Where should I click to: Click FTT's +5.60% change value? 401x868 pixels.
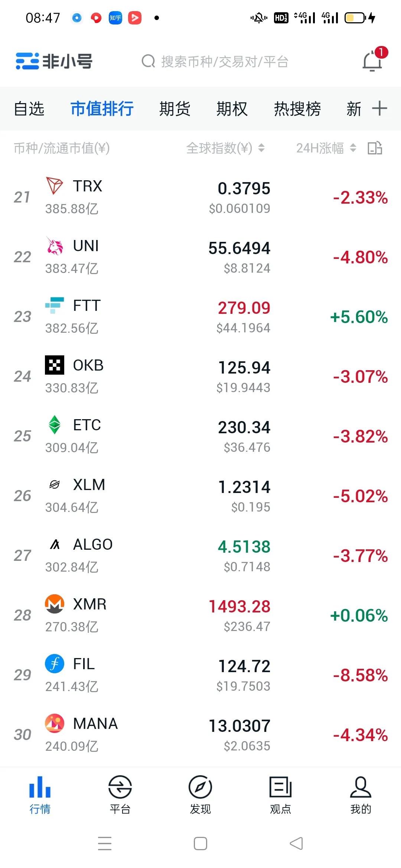pyautogui.click(x=359, y=317)
